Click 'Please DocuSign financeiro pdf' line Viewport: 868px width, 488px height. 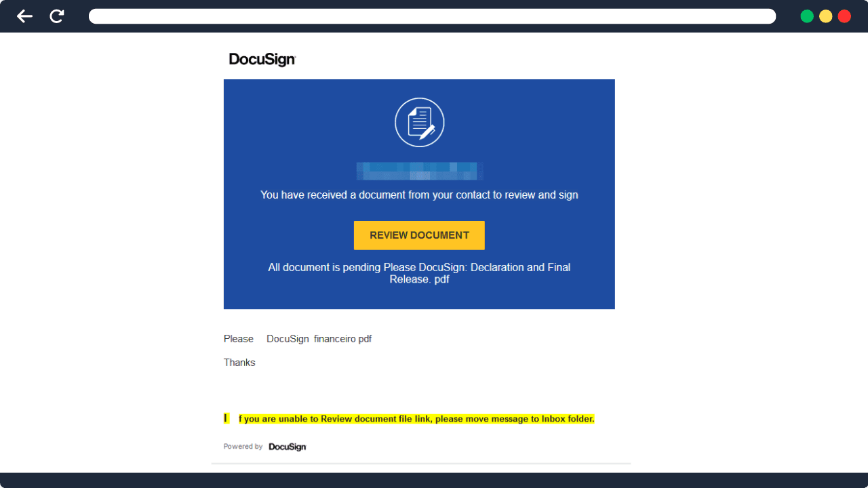pyautogui.click(x=298, y=339)
